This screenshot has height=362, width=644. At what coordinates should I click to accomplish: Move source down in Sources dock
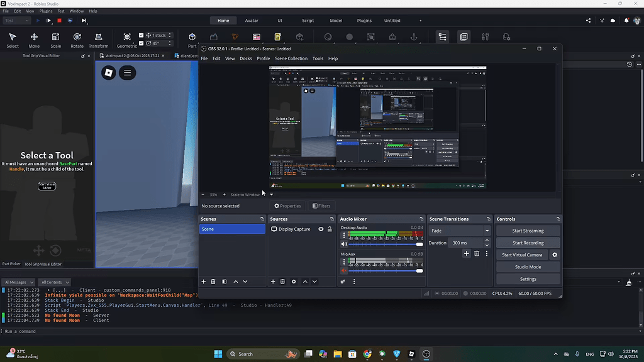point(314,282)
